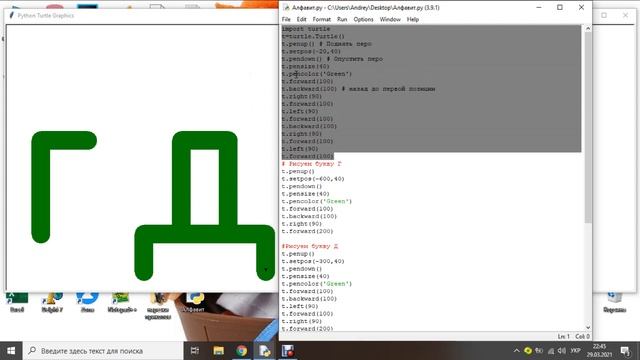640x360 pixels.
Task: Click the yellow circle tray icon
Action: (x=528, y=351)
